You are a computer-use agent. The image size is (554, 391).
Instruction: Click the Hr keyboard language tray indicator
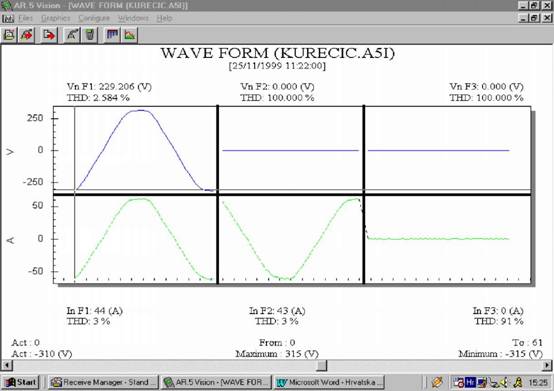pyautogui.click(x=470, y=382)
